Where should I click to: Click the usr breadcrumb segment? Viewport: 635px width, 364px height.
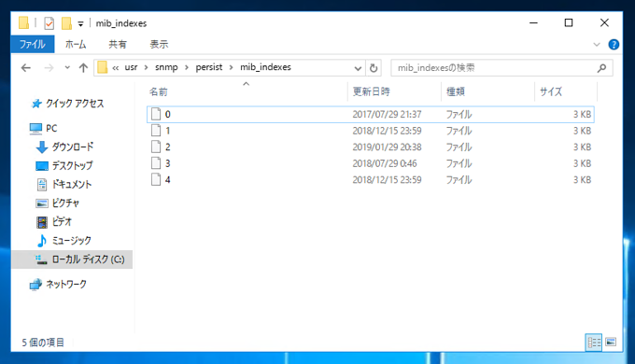point(131,67)
